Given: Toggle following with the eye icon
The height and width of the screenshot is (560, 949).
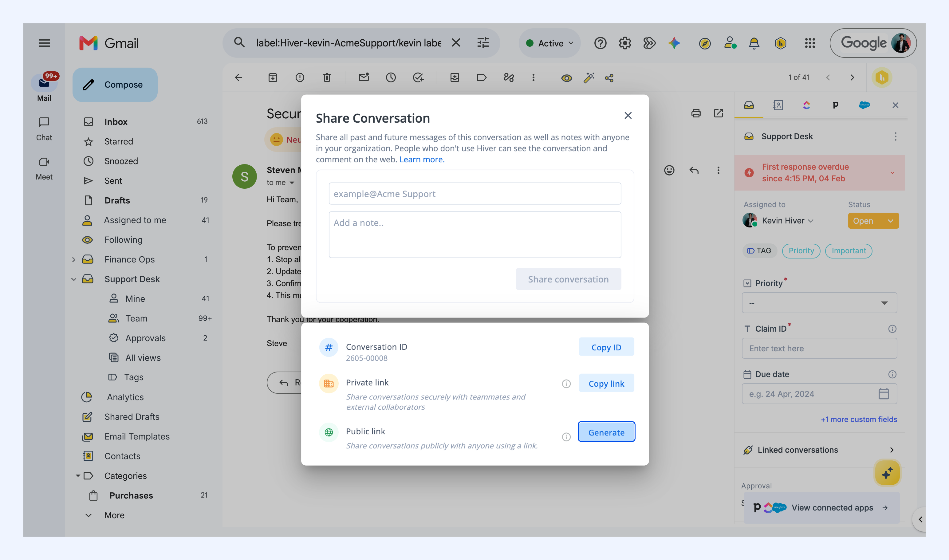Looking at the screenshot, I should coord(566,78).
